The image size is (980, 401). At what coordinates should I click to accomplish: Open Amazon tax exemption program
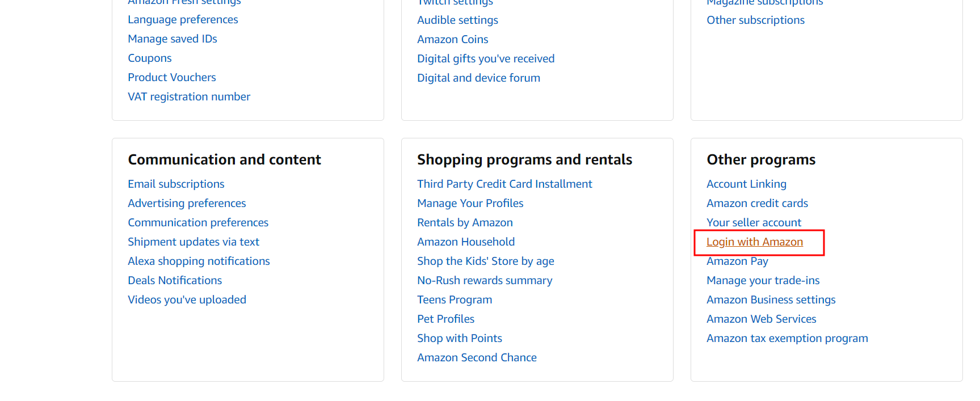click(x=787, y=339)
